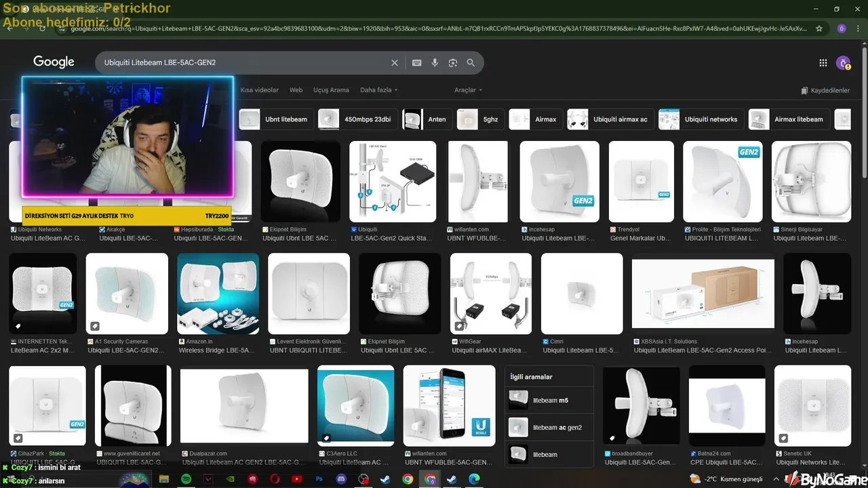This screenshot has width=868, height=488.
Task: Open NVIDIA app from the taskbar
Action: 231,479
